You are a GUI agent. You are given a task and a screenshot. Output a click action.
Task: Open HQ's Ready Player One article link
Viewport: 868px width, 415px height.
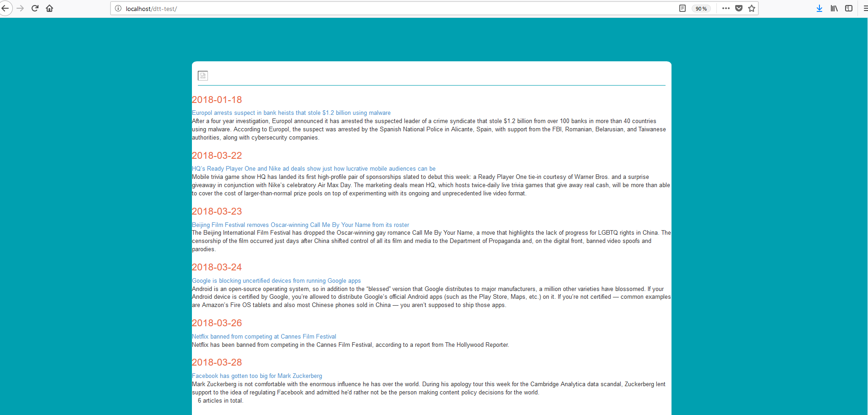[314, 169]
